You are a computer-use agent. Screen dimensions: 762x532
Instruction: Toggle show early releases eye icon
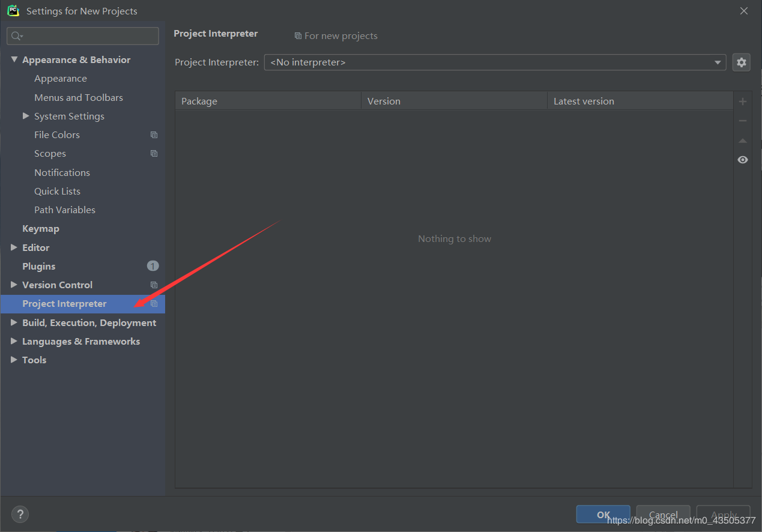click(x=743, y=160)
